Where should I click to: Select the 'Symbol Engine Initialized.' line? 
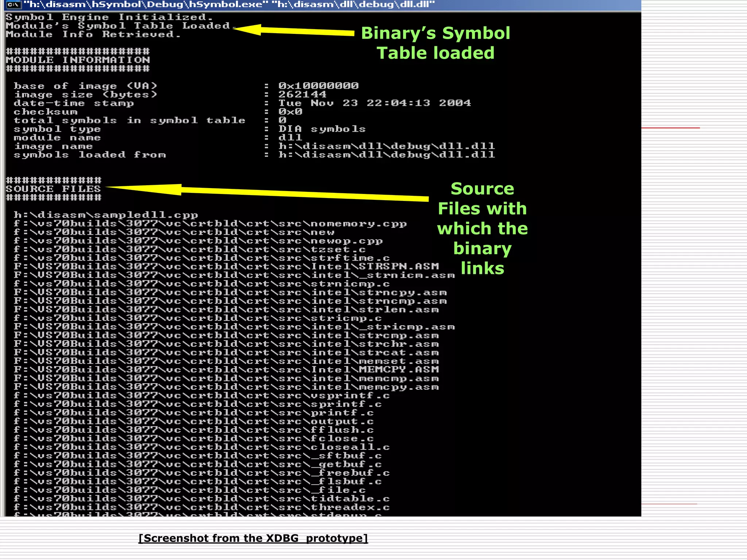(x=109, y=17)
